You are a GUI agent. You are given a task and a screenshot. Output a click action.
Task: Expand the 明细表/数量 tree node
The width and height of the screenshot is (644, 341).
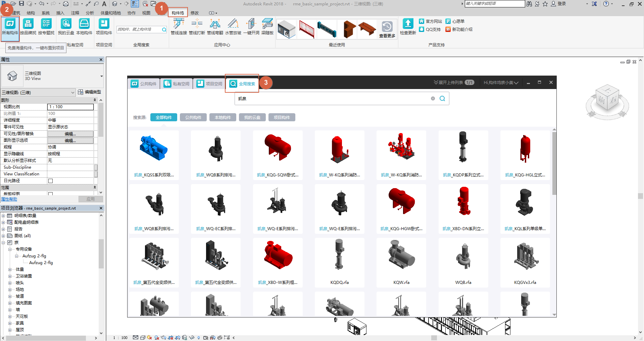click(x=3, y=216)
